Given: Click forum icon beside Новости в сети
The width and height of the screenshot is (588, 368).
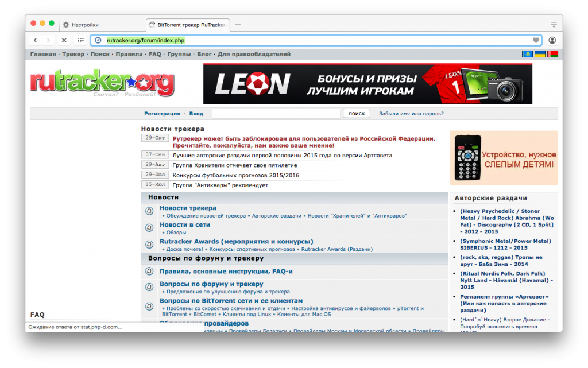Looking at the screenshot, I should coord(149,227).
